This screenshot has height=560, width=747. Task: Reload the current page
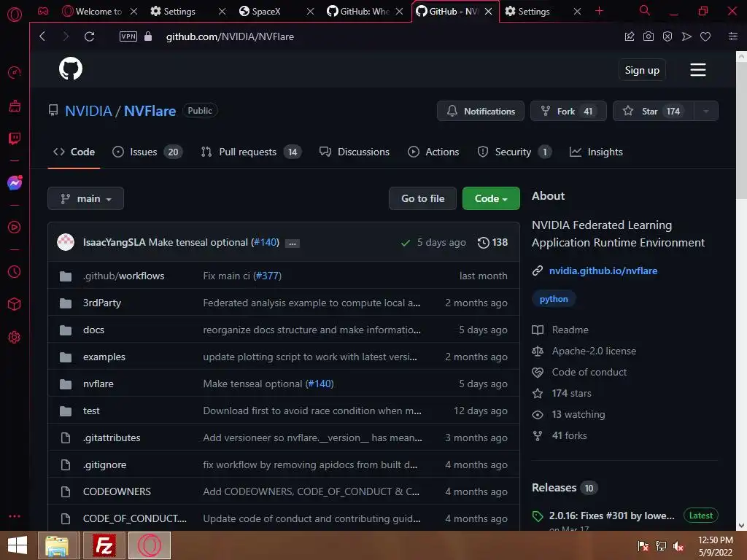coord(89,36)
